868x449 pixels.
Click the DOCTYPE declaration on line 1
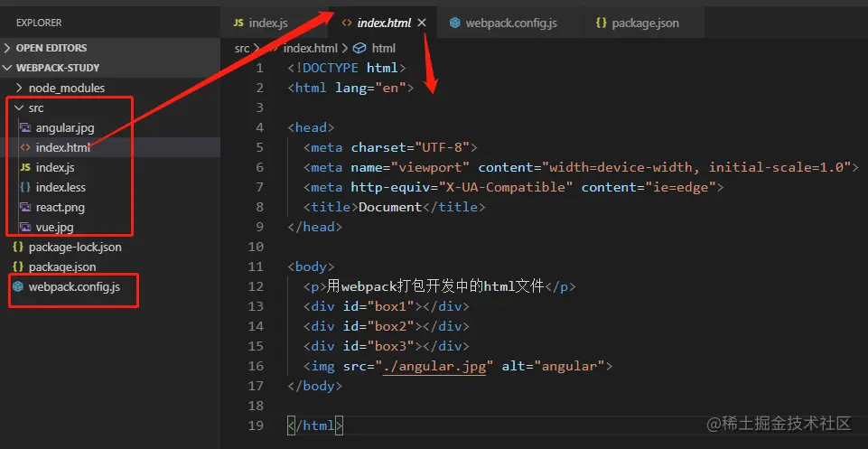(x=347, y=68)
